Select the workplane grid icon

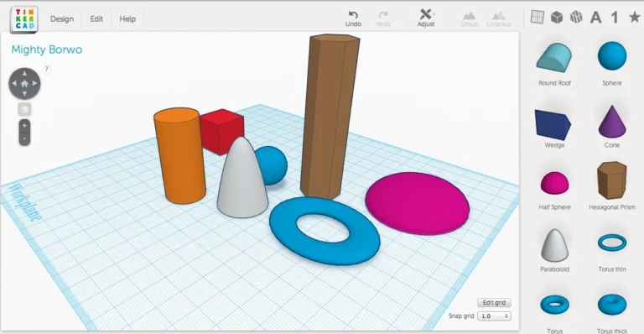(x=538, y=17)
